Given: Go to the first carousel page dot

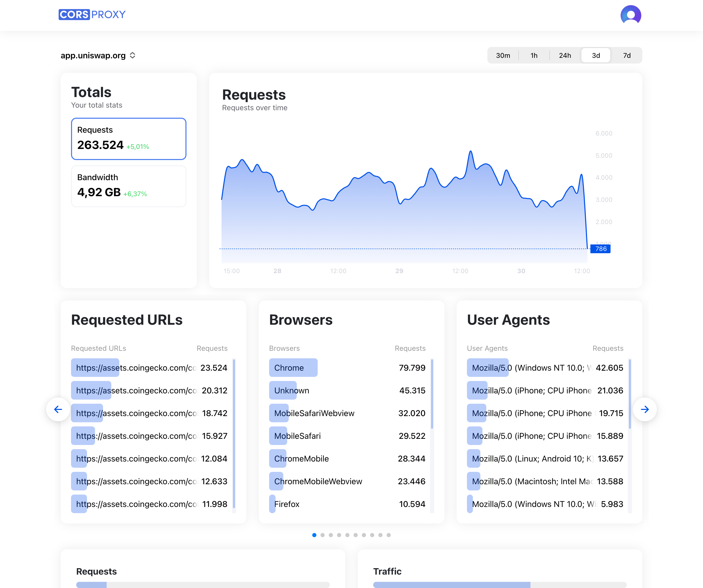Looking at the screenshot, I should click(314, 535).
